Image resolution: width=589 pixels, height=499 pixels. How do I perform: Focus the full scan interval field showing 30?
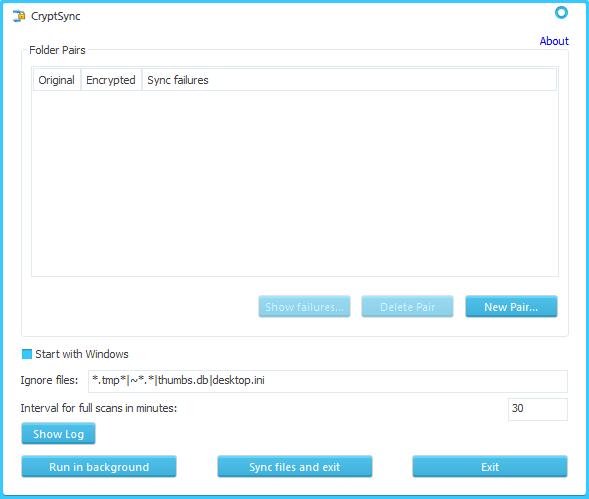[x=538, y=409]
